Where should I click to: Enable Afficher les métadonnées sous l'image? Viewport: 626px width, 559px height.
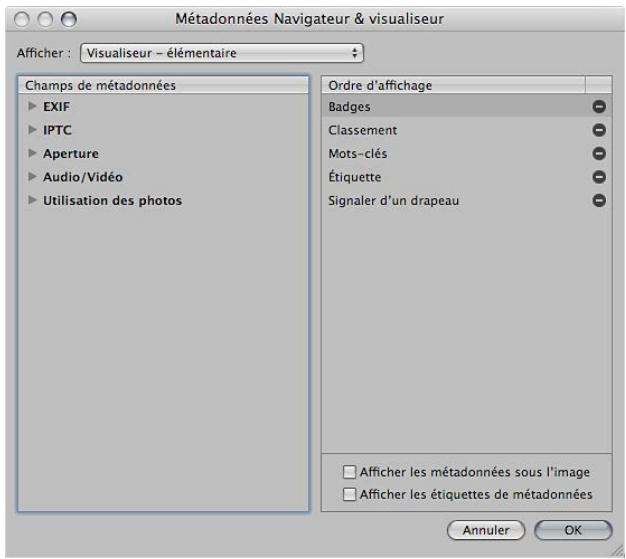349,472
